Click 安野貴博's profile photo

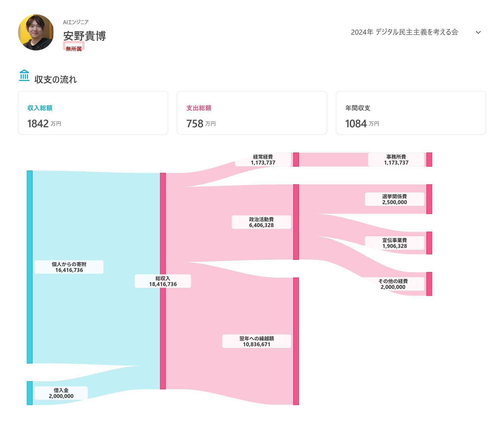36,32
